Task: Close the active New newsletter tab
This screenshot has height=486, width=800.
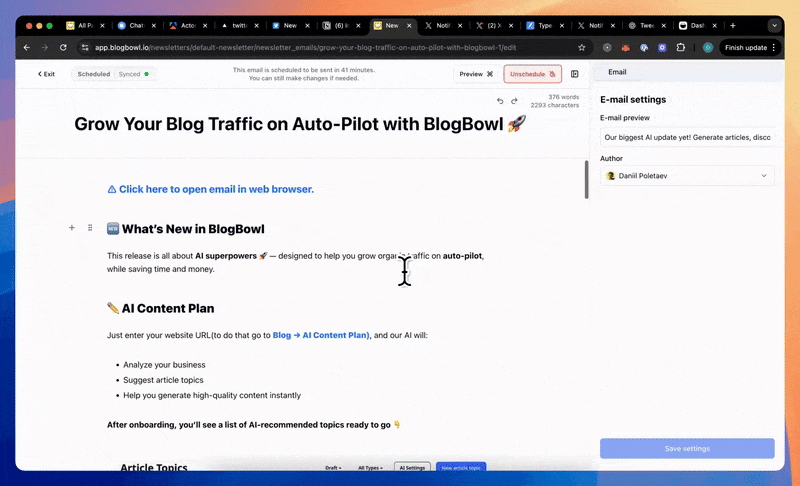Action: tap(409, 25)
